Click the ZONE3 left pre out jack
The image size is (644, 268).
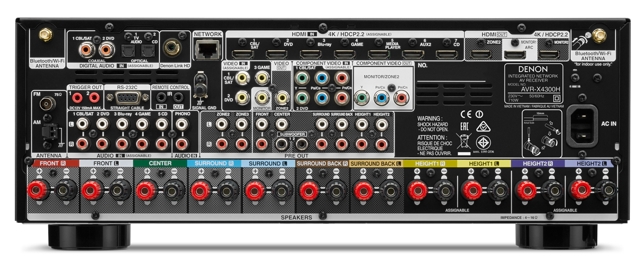pos(242,124)
